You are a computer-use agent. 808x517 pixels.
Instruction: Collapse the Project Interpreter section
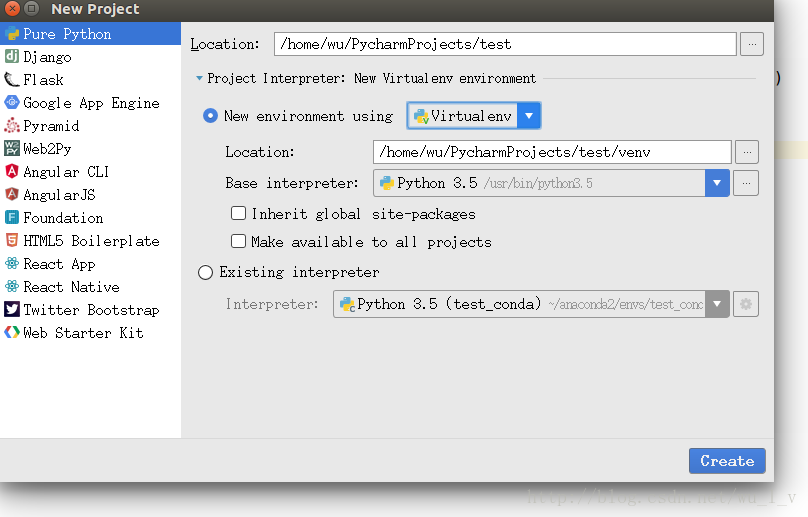(x=199, y=78)
